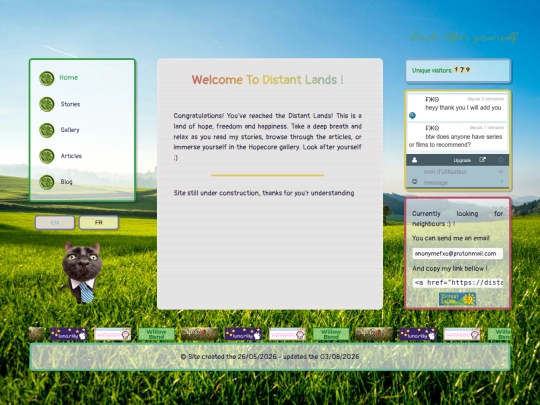The image size is (540, 405).
Task: Click the 'You can send me an email' text
Action: point(450,238)
